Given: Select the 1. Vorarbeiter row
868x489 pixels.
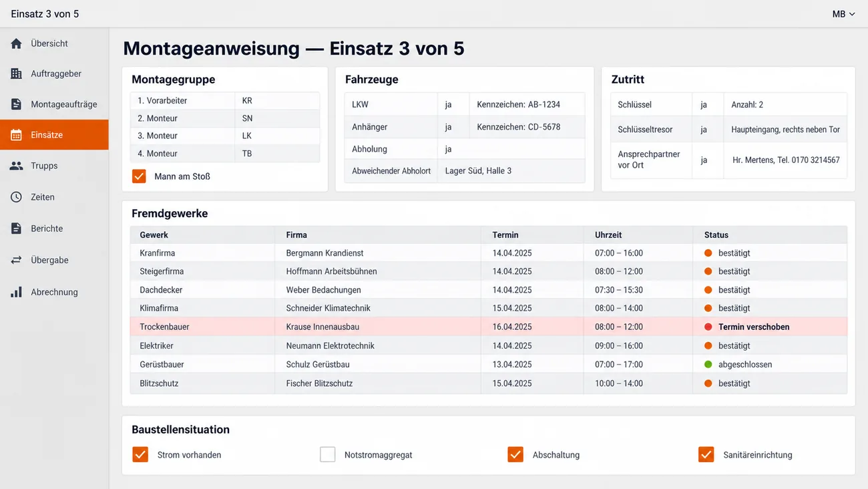Looking at the screenshot, I should [x=225, y=100].
